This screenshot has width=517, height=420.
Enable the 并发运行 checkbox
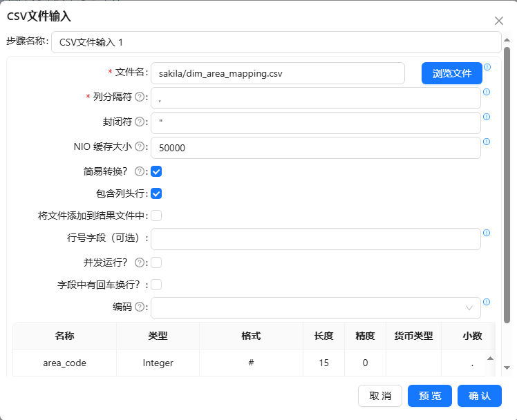point(156,262)
